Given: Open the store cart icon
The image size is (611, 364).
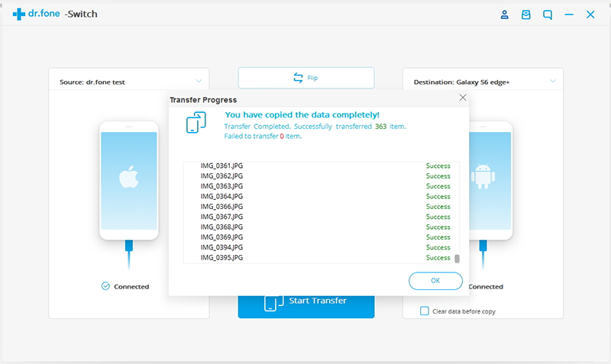Looking at the screenshot, I should tap(525, 14).
